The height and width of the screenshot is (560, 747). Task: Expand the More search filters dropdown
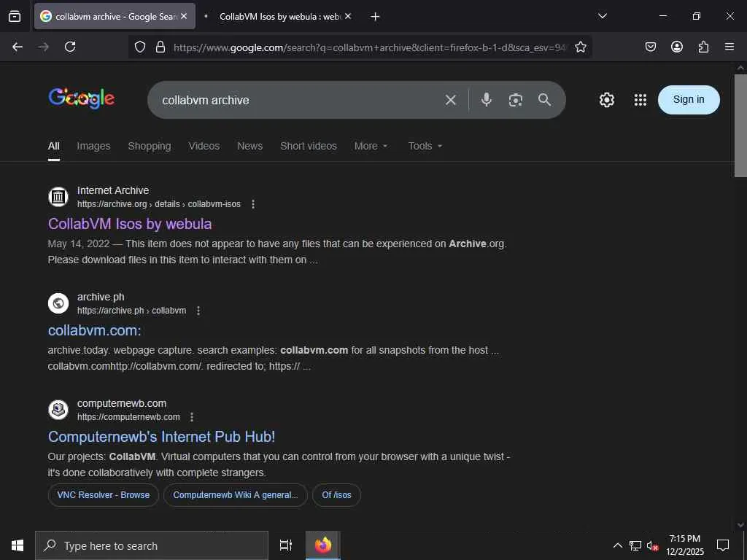[x=371, y=146]
